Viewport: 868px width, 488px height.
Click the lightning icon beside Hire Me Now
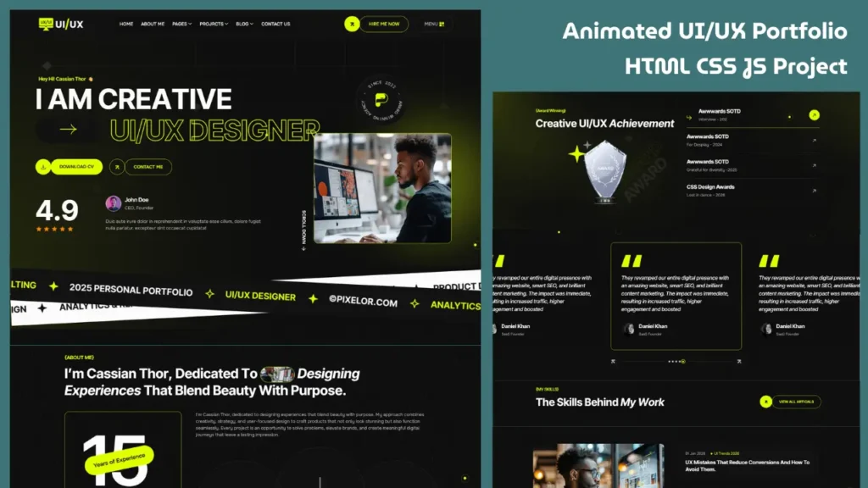coord(351,24)
